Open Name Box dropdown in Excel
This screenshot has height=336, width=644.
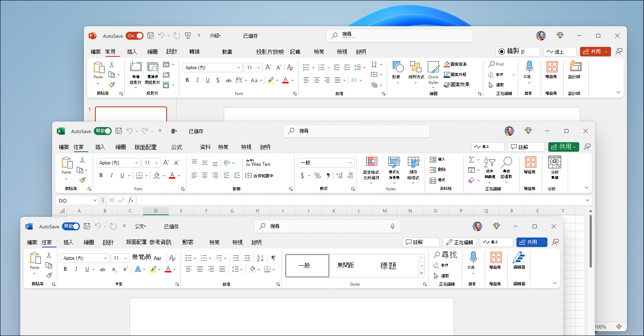95,200
